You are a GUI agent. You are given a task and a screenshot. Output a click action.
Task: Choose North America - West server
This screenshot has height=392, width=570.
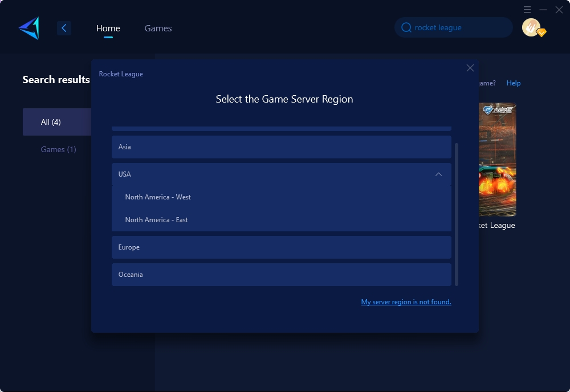click(x=282, y=197)
